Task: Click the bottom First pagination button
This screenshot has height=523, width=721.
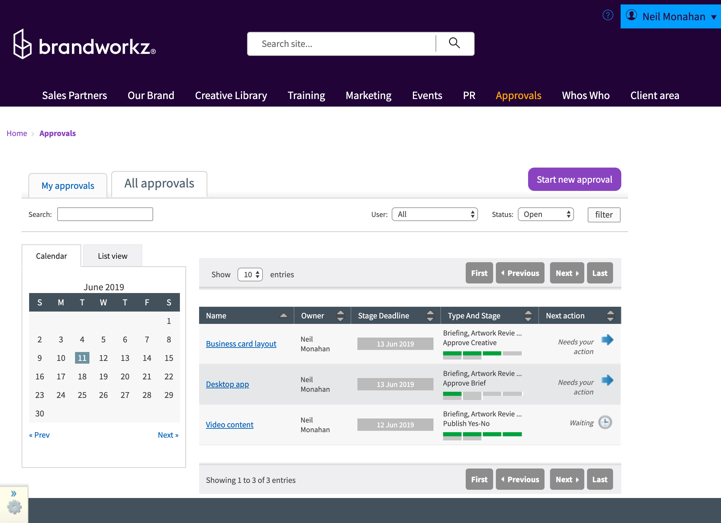Action: (479, 479)
